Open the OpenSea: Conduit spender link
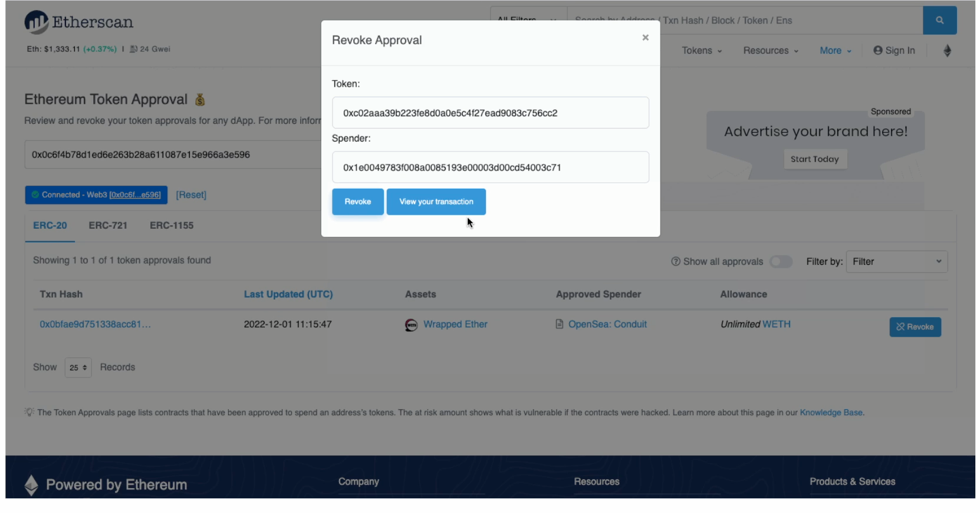Viewport: 980px width, 513px height. pos(607,324)
